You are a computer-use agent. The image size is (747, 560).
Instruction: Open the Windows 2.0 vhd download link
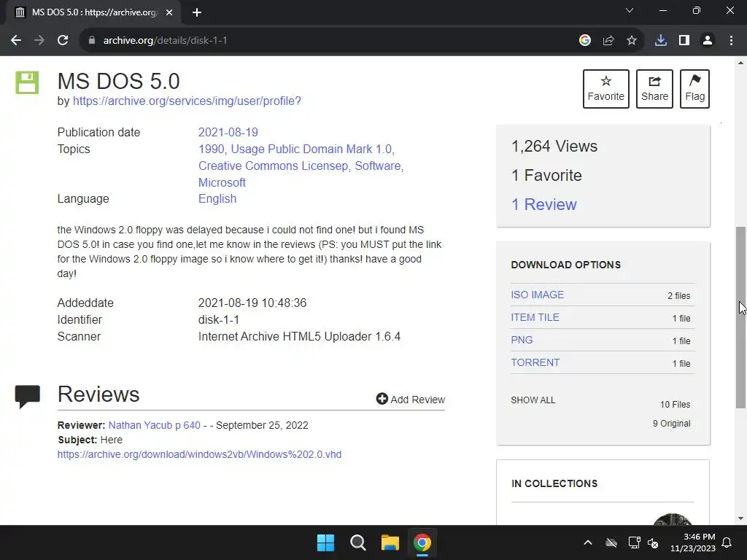[x=199, y=454]
